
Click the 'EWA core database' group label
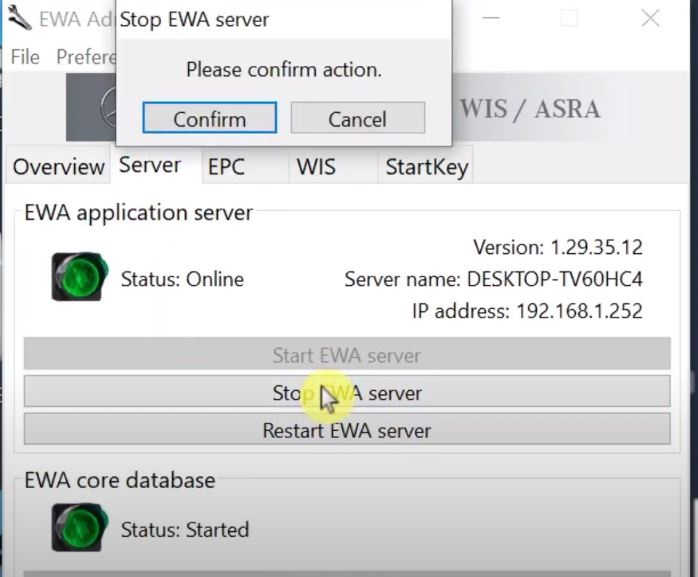[120, 480]
